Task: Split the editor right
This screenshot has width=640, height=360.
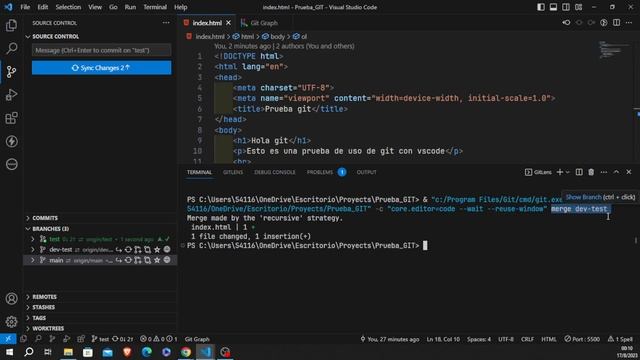Action: click(616, 23)
